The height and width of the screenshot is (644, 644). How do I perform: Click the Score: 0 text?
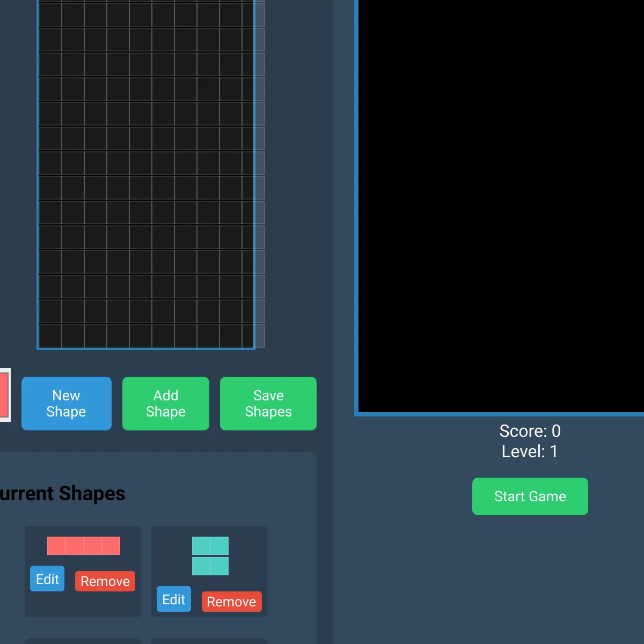530,431
